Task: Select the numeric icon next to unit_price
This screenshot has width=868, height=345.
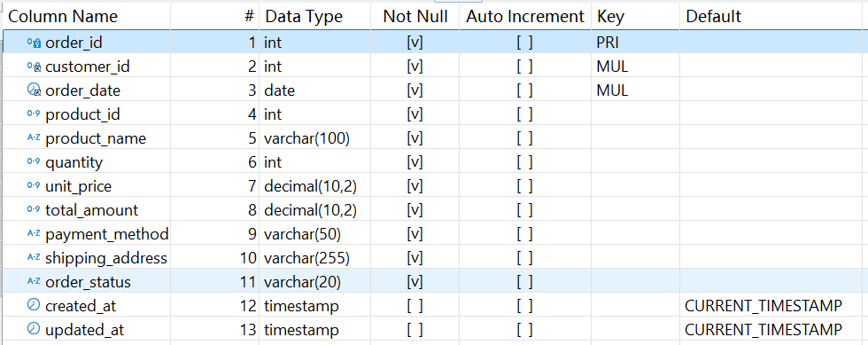Action: point(34,186)
